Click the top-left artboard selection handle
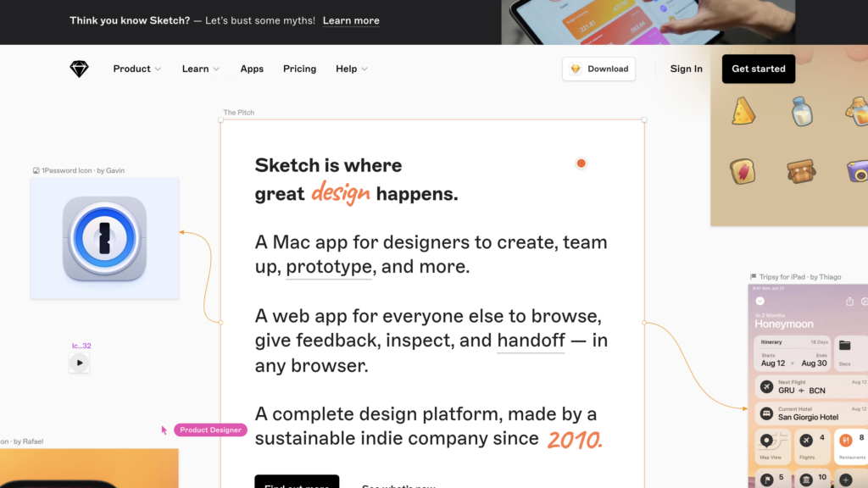 point(221,119)
